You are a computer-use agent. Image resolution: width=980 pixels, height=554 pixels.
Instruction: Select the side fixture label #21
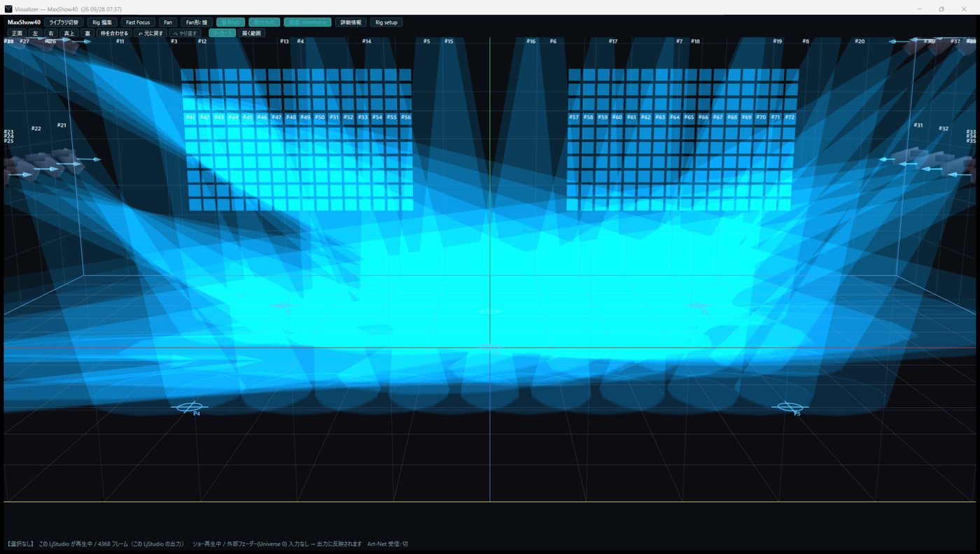point(62,125)
